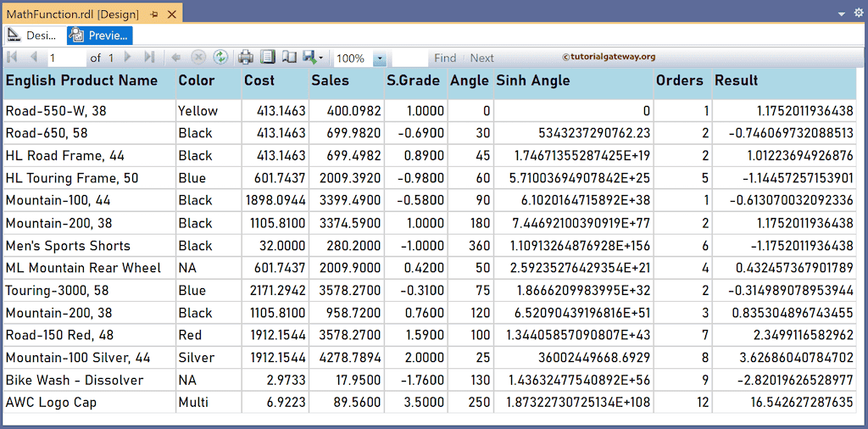Click the Back to parent report arrow
The width and height of the screenshot is (868, 429).
(176, 58)
